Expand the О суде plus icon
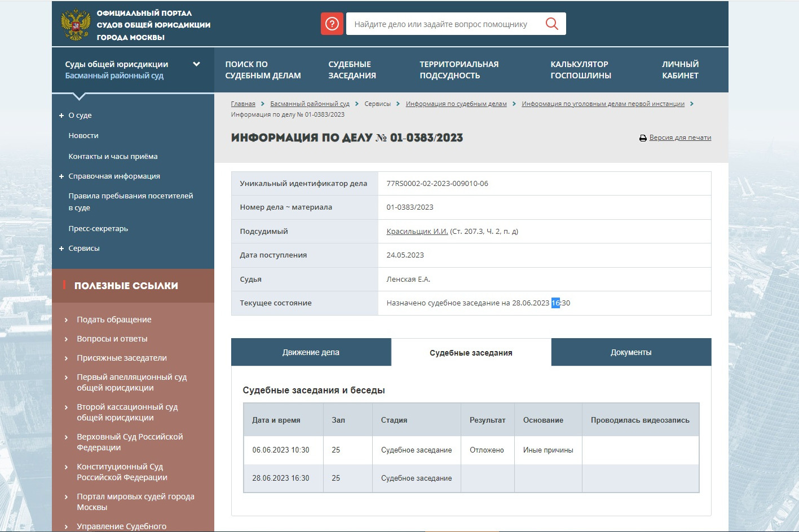Viewport: 799px width, 532px height. coord(61,116)
